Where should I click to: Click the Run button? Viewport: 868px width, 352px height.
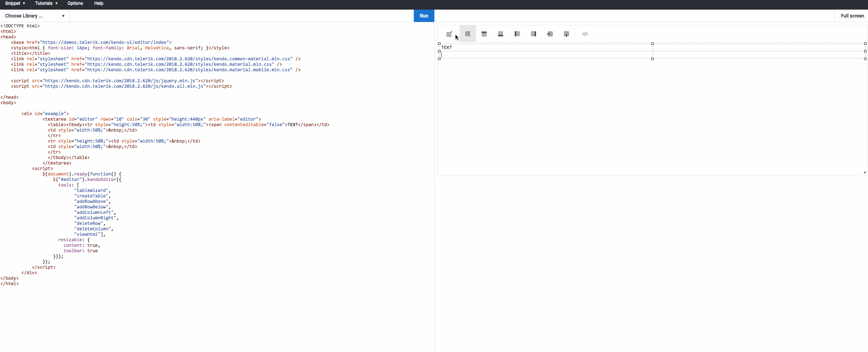(x=424, y=16)
